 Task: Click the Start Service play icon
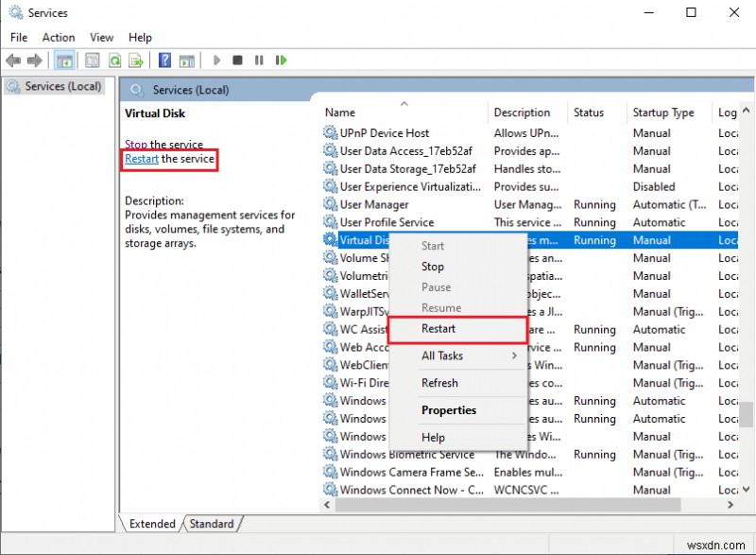pyautogui.click(x=216, y=61)
